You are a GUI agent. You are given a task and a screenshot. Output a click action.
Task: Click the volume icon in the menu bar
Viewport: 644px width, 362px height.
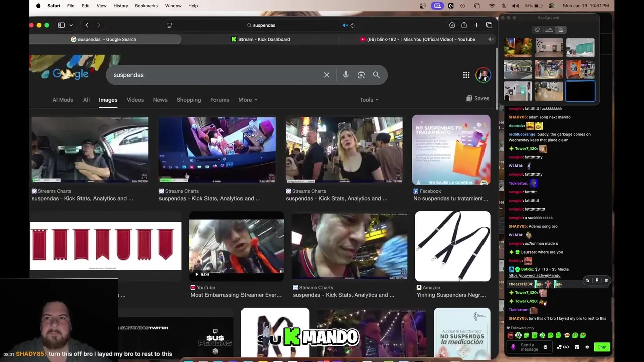point(515,6)
